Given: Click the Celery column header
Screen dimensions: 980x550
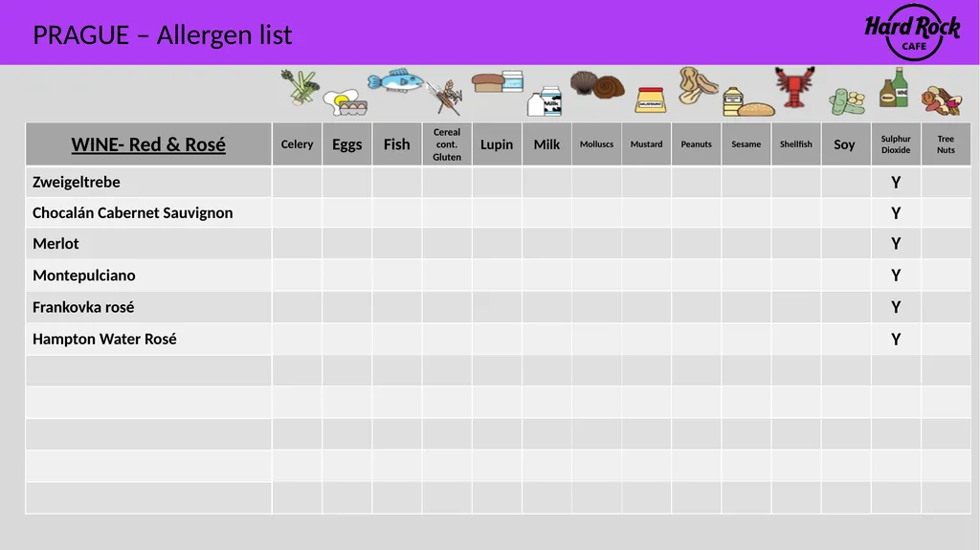Looking at the screenshot, I should pos(297,144).
